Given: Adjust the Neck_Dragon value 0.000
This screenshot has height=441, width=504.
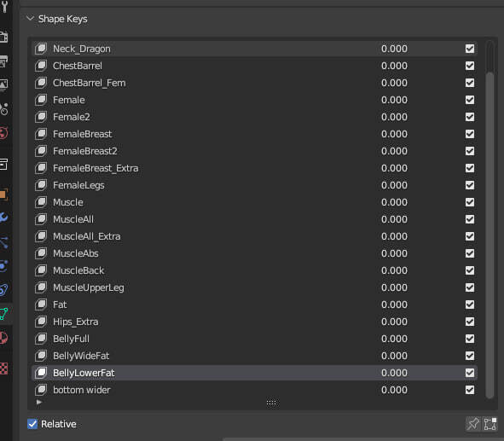Looking at the screenshot, I should (394, 49).
